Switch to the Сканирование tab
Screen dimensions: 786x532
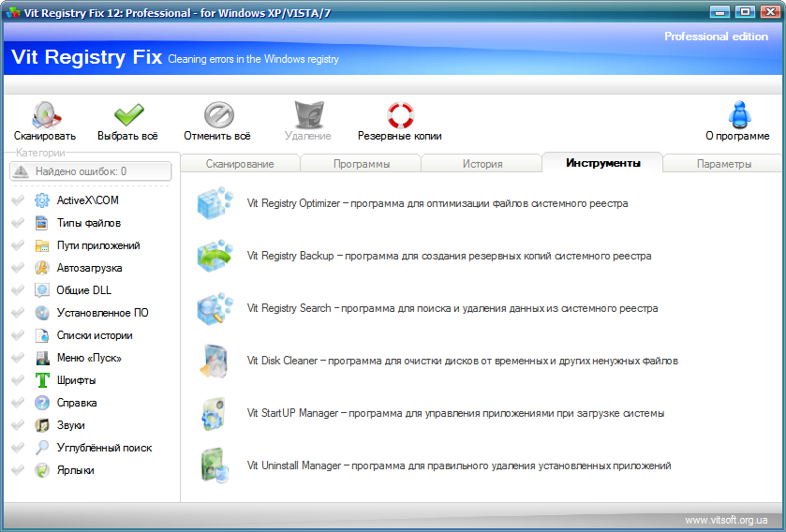click(x=240, y=164)
